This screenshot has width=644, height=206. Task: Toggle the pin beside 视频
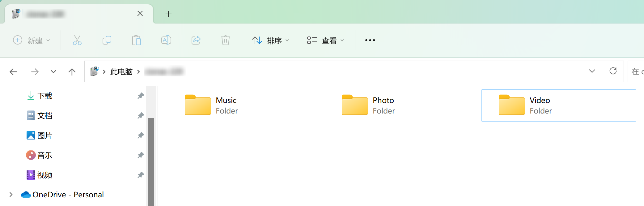(141, 175)
